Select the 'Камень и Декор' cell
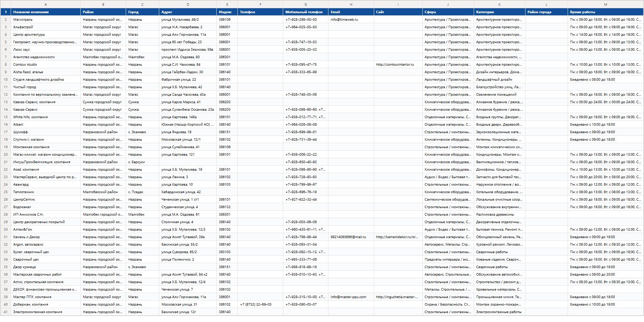The width and height of the screenshot is (644, 322). 46,237
